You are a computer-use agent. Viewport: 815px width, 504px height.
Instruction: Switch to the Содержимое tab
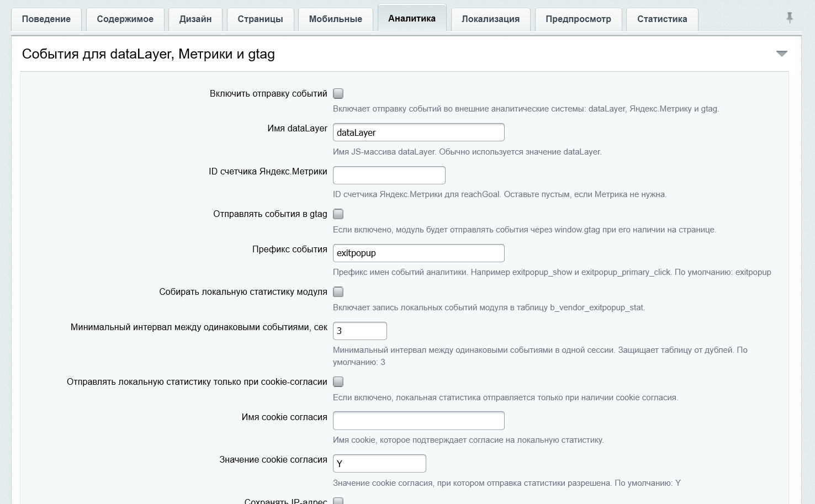pos(125,19)
